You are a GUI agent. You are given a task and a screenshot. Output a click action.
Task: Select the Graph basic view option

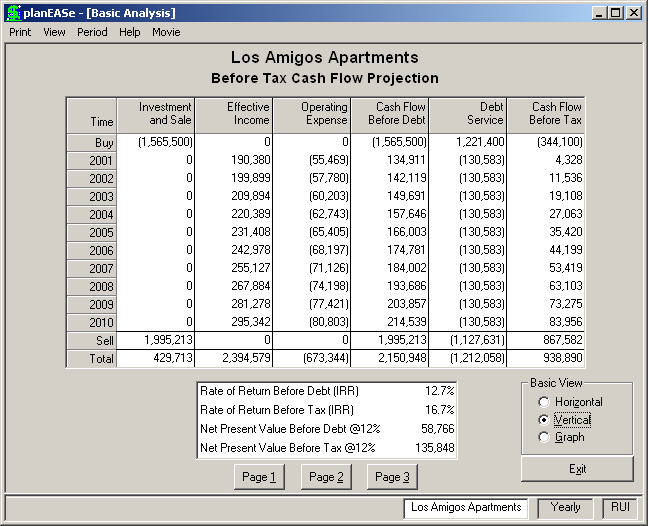click(562, 437)
